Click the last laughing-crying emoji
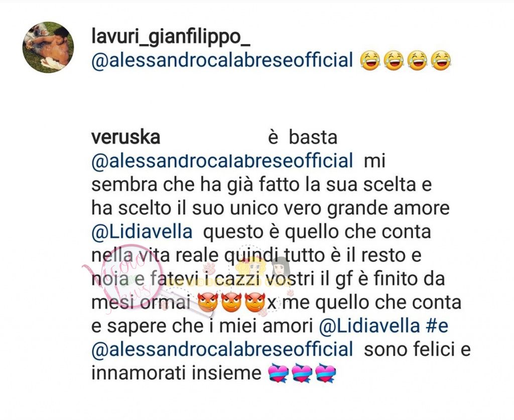 pos(441,61)
